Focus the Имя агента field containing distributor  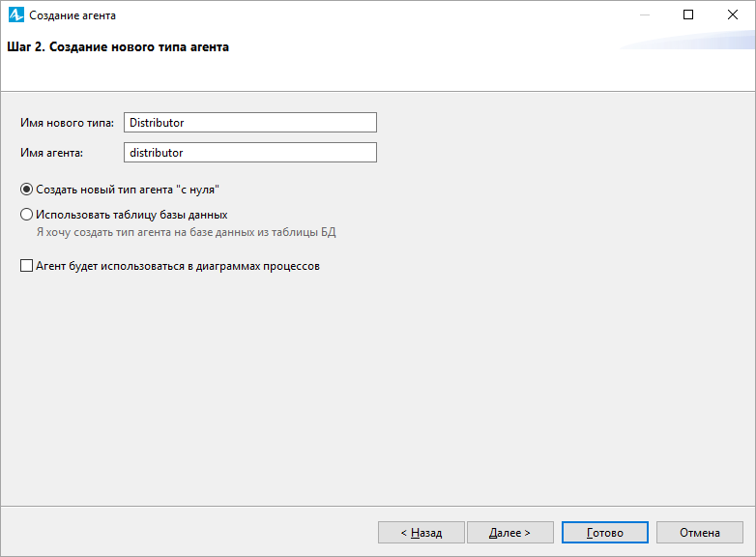point(250,153)
